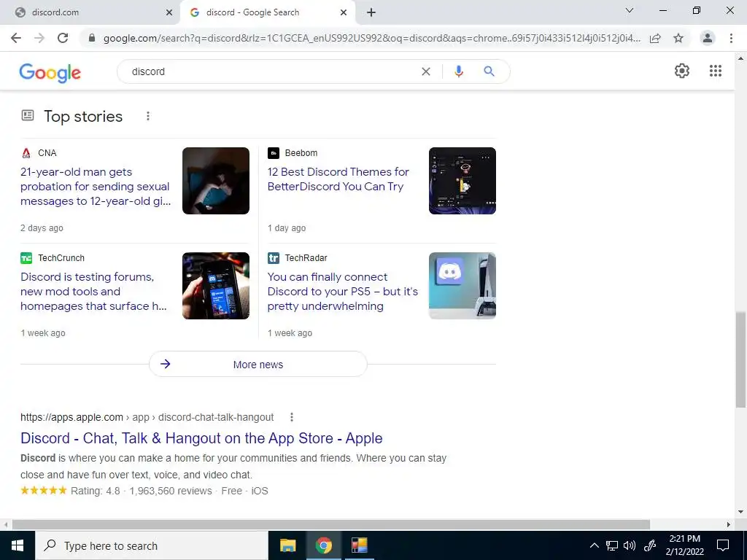Click the pen workspace tray icon
Viewport: 747px width, 560px height.
pos(649,545)
